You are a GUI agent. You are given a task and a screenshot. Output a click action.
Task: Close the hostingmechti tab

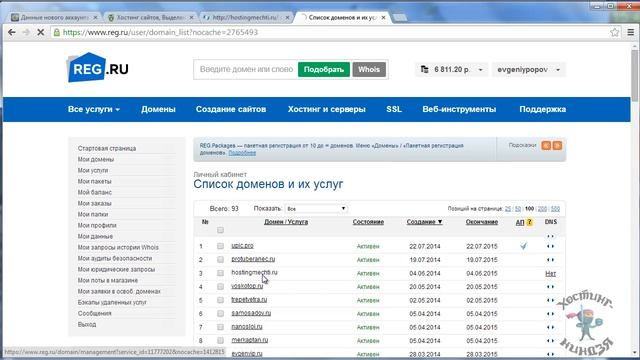287,18
